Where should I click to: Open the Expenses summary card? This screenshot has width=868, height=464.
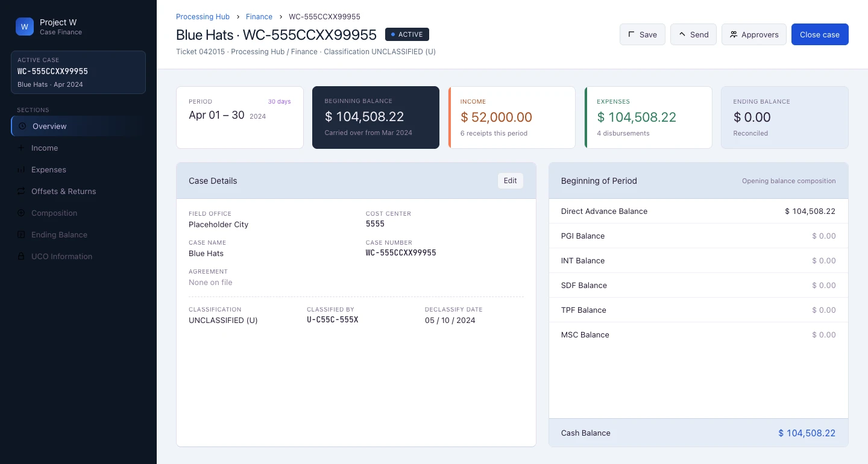[x=648, y=118]
